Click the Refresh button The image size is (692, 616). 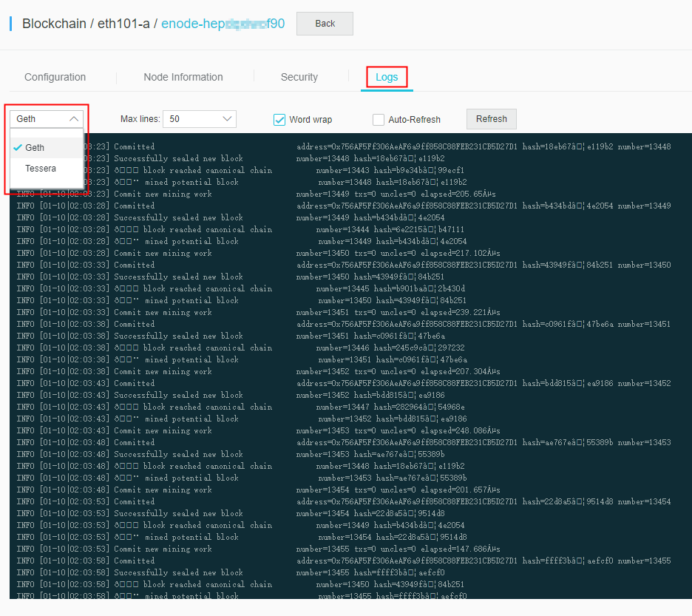click(491, 119)
